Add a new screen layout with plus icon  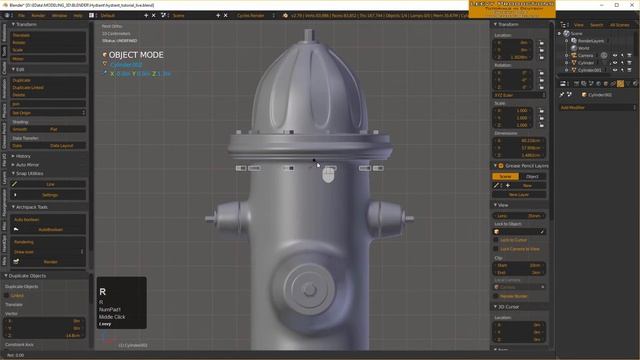(146, 16)
